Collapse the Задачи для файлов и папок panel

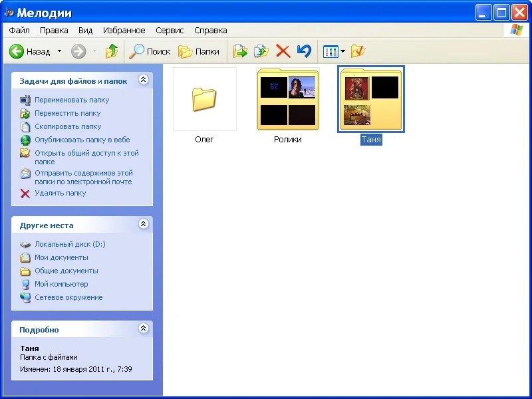[x=143, y=80]
